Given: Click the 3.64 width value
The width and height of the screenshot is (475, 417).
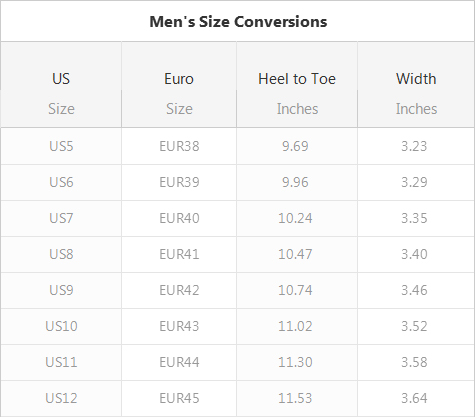Looking at the screenshot, I should 414,398.
